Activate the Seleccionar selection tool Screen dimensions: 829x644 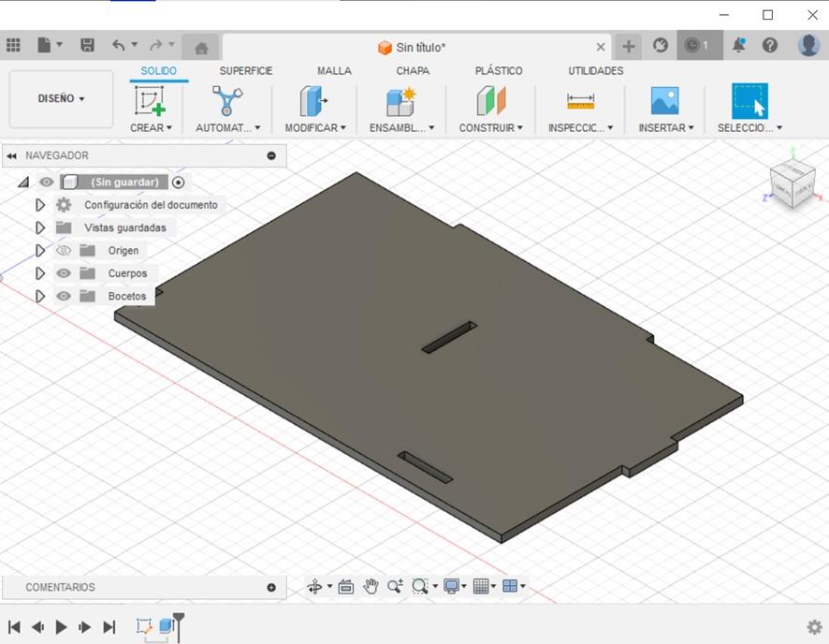[749, 101]
